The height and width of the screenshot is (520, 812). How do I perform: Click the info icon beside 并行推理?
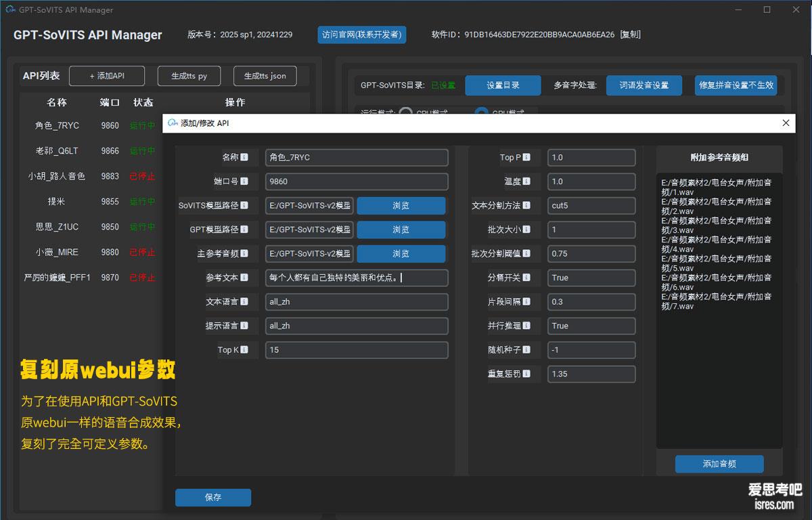click(526, 326)
